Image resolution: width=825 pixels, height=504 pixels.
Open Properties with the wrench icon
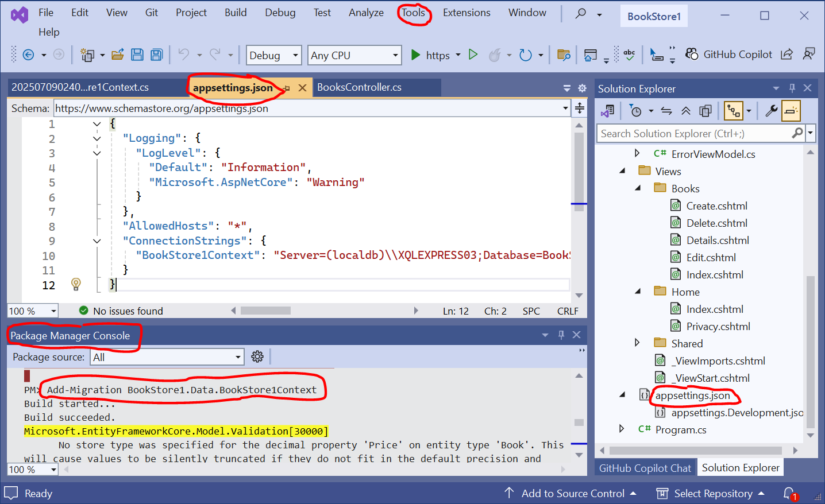pyautogui.click(x=771, y=111)
